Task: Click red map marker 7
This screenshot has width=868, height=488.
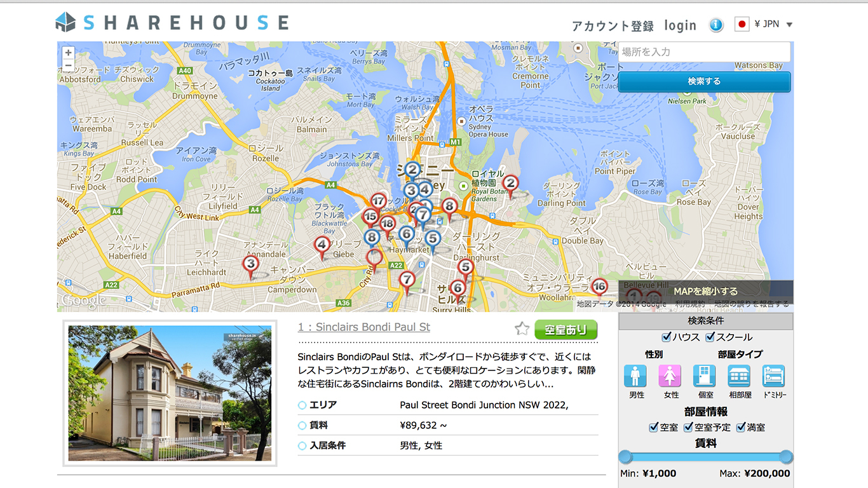Action: coord(407,282)
